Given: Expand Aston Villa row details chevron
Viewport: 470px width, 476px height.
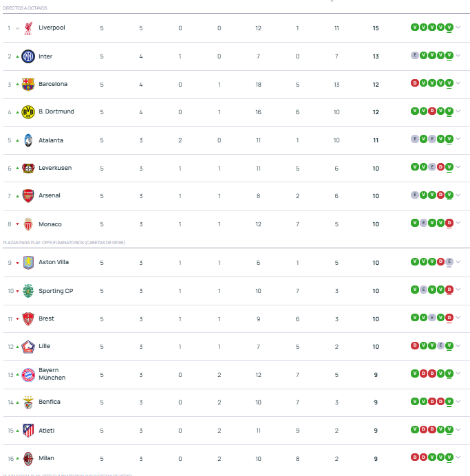Looking at the screenshot, I should (x=458, y=261).
